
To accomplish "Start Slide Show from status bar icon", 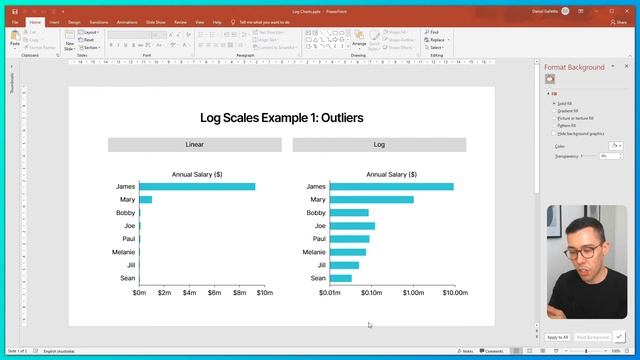I will [556, 351].
